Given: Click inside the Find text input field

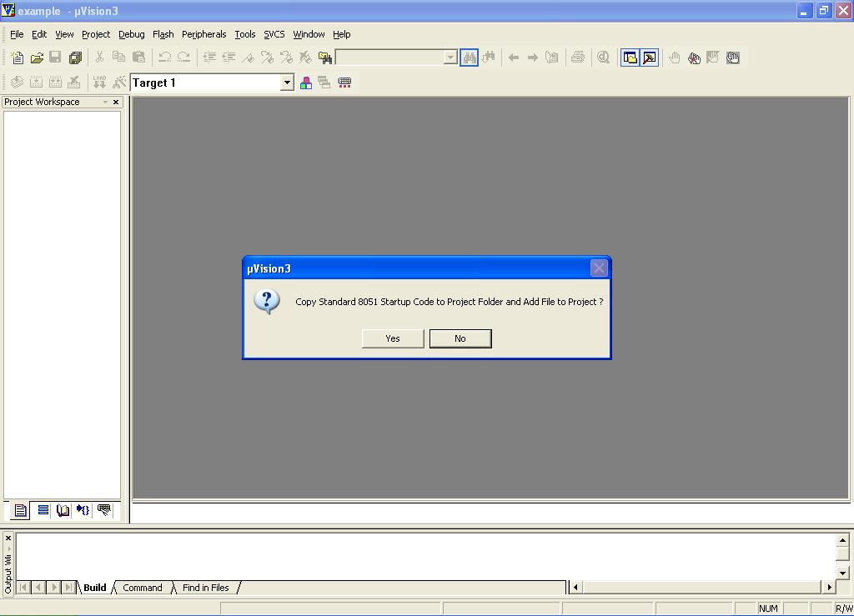Looking at the screenshot, I should (x=390, y=58).
